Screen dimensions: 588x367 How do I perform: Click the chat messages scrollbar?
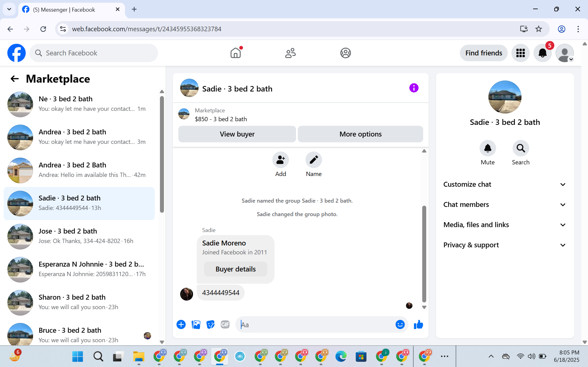point(424,253)
